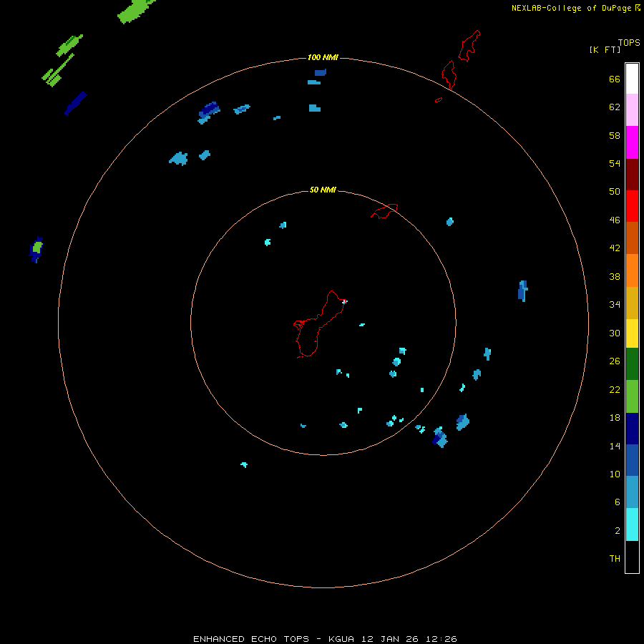Screen dimensions: 644x644
Task: Click the "KGUA" station identifier in the footer
Action: click(x=341, y=639)
